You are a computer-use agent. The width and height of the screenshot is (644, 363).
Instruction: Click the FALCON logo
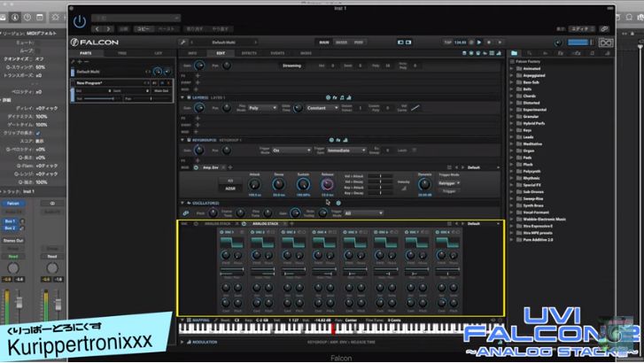point(95,42)
